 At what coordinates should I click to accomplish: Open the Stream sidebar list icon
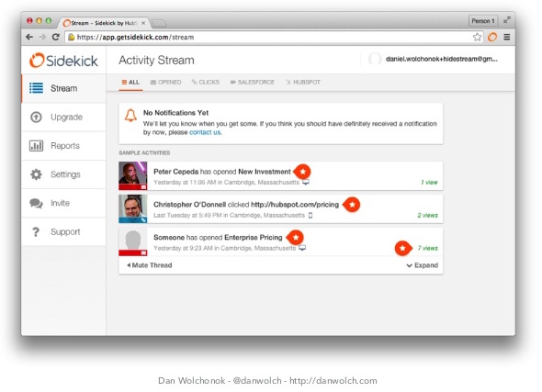37,88
